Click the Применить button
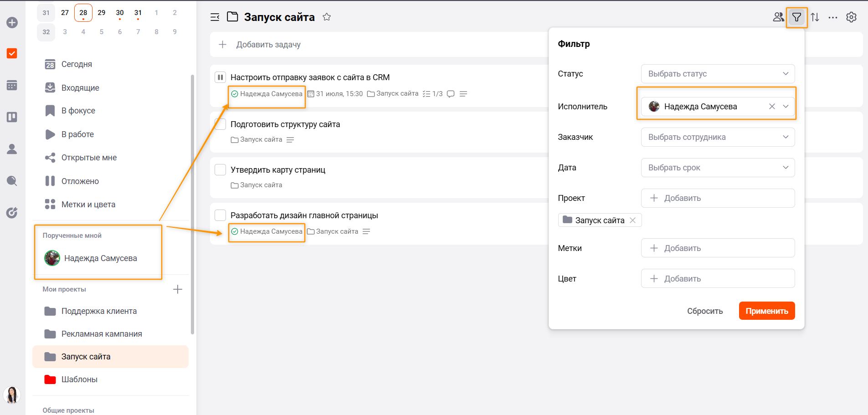The height and width of the screenshot is (415, 868). [x=767, y=311]
